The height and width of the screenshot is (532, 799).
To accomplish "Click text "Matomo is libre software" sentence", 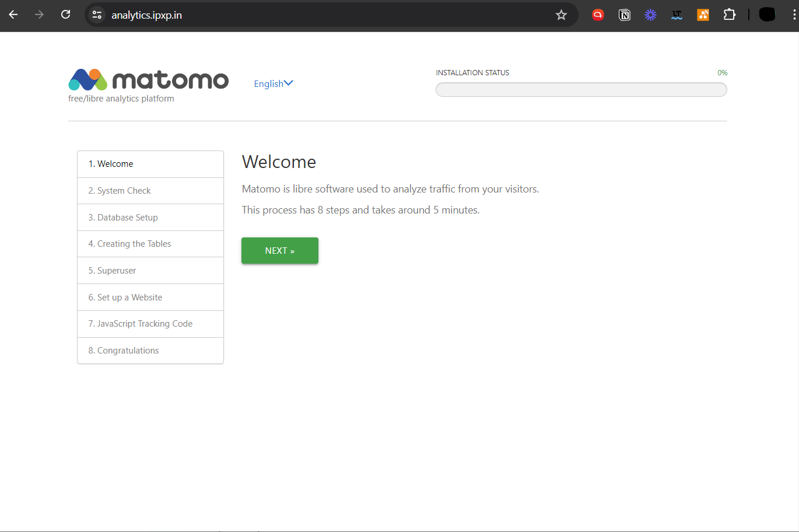I will [x=390, y=189].
